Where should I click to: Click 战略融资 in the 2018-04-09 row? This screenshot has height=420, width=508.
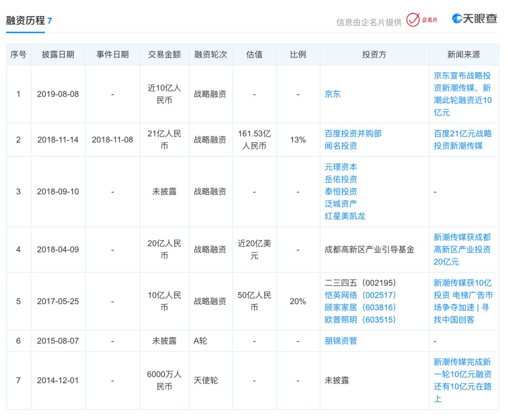pyautogui.click(x=210, y=249)
